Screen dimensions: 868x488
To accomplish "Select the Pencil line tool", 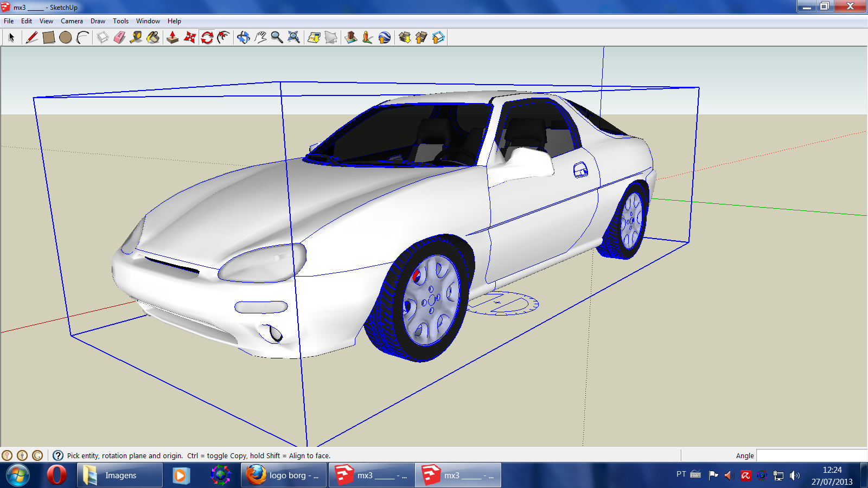I will tap(32, 37).
